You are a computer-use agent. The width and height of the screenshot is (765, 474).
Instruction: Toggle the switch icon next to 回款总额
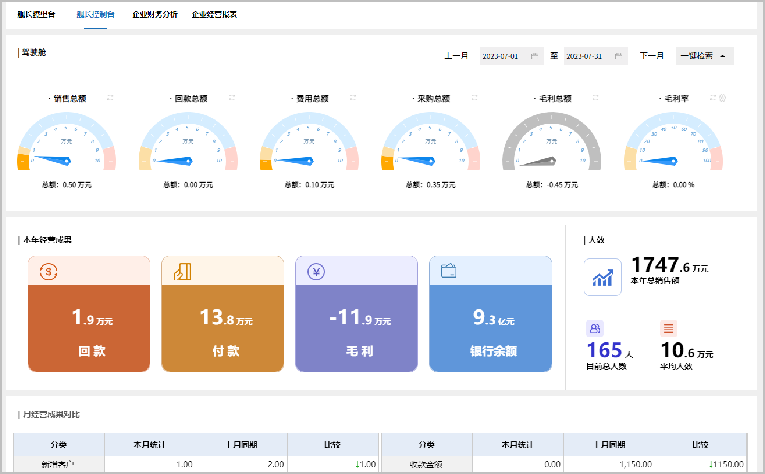tap(231, 98)
